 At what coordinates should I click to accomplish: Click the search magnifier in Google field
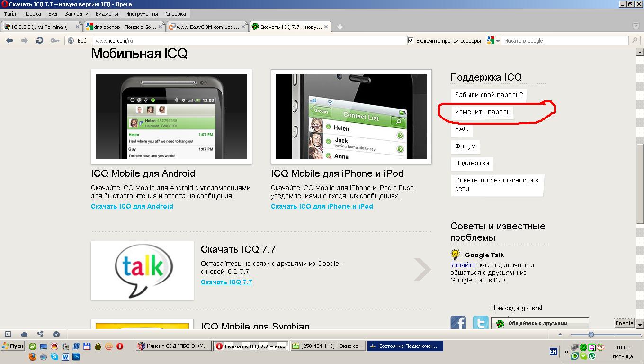pyautogui.click(x=635, y=41)
